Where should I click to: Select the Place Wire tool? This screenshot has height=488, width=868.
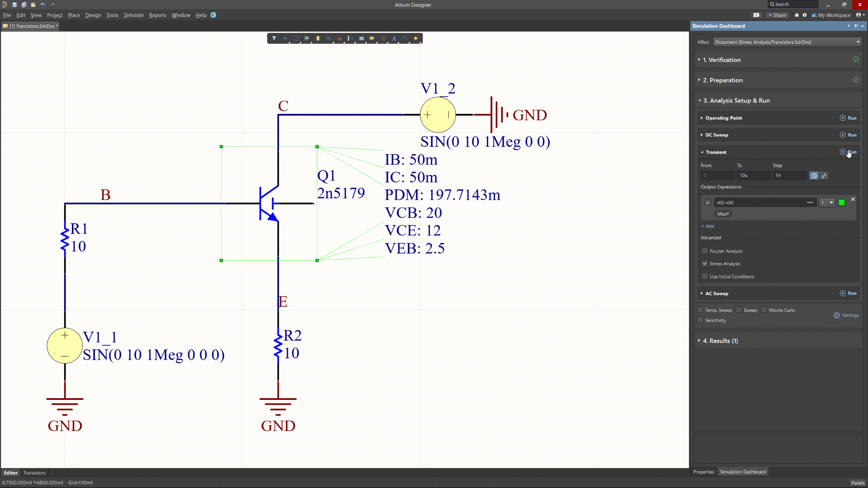pyautogui.click(x=329, y=38)
